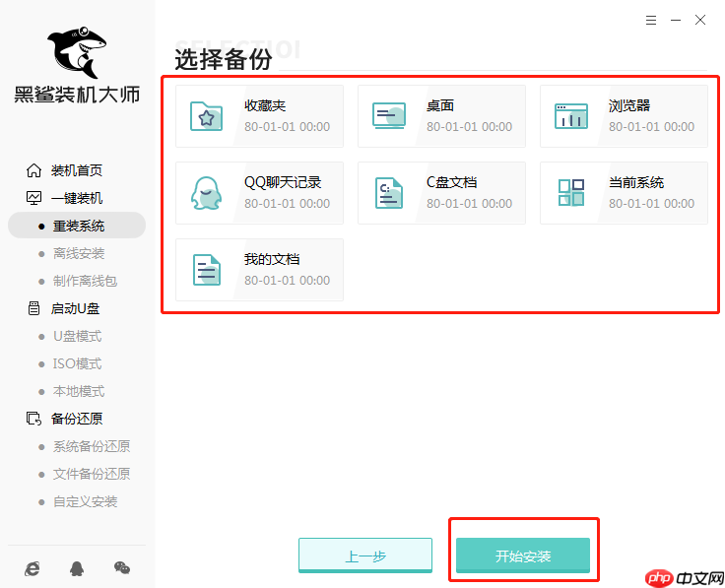725x588 pixels.
Task: Open the hamburger menu in title bar
Action: point(651,20)
